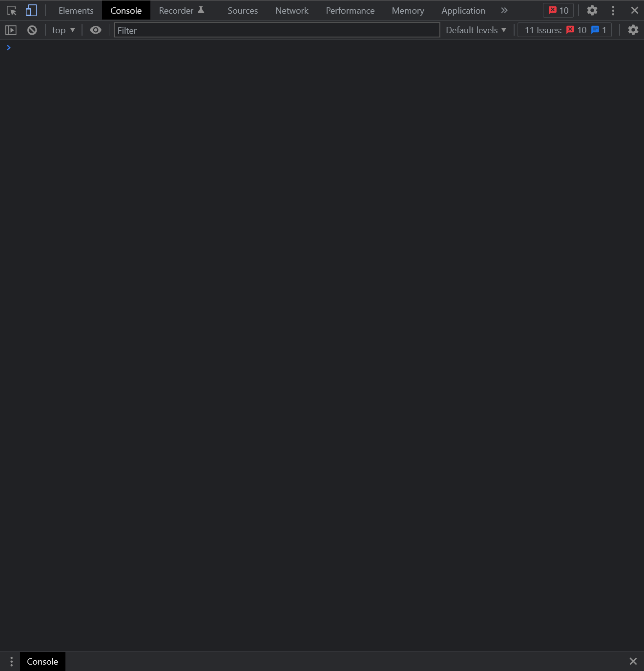Open DevTools settings gear

click(592, 10)
